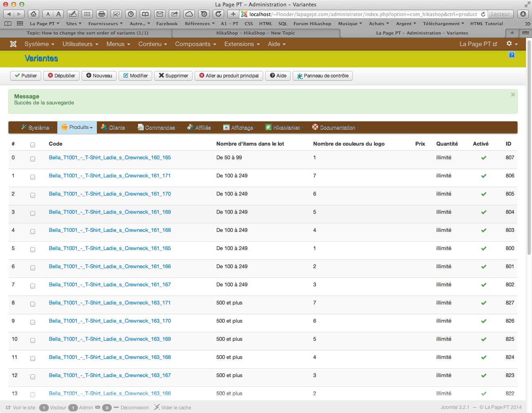Select checkbox for row Crewneck_161_171
This screenshot has height=413, width=532.
click(33, 177)
